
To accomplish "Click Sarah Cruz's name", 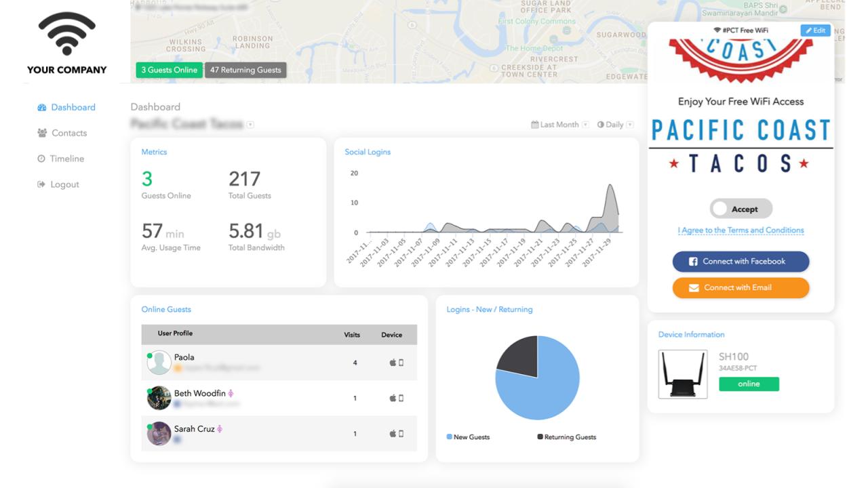I will [194, 429].
